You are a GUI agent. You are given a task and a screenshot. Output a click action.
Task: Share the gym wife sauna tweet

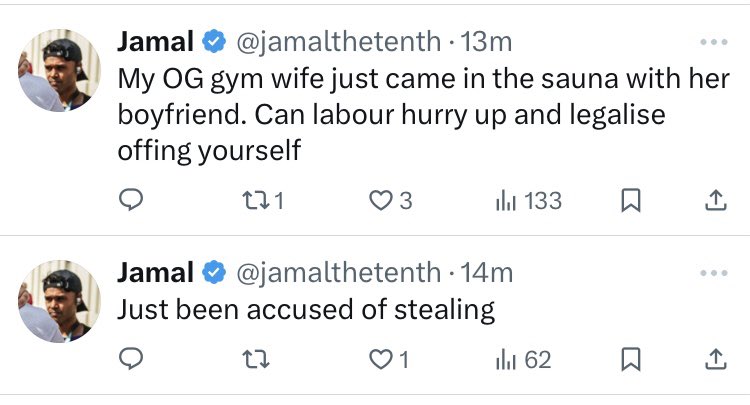(716, 200)
